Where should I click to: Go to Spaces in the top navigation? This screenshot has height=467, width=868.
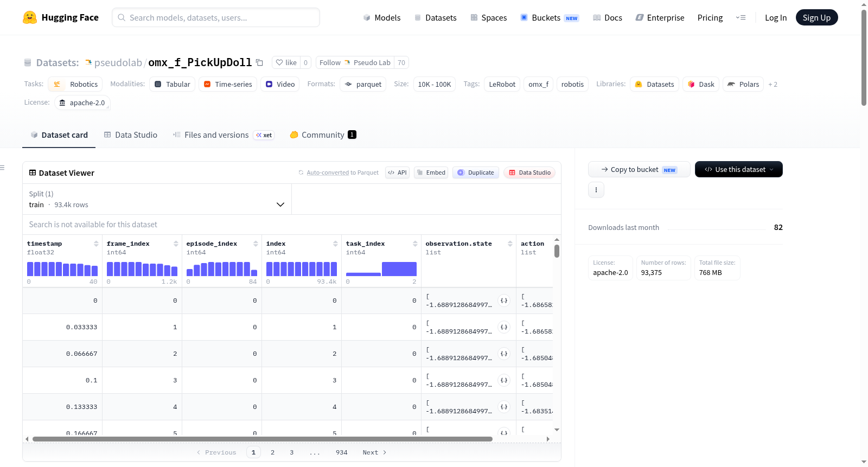pos(489,17)
